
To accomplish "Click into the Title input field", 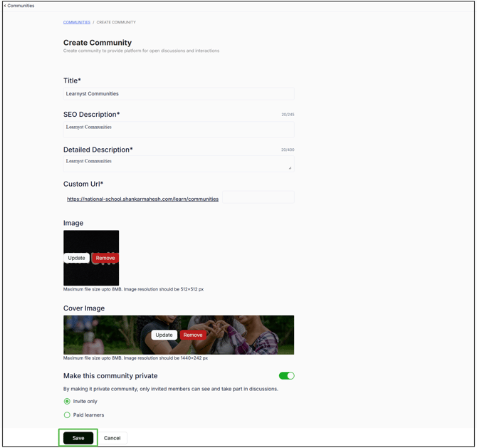I will [179, 94].
